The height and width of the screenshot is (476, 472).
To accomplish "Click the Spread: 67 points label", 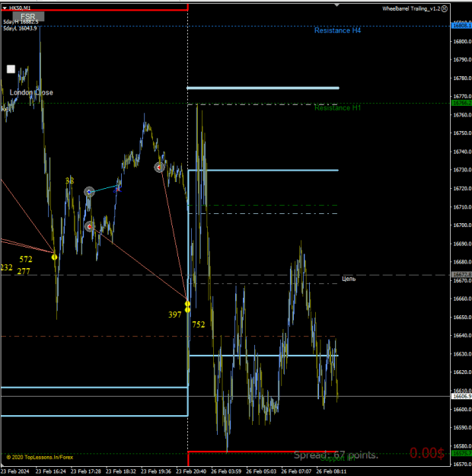I will (336, 455).
